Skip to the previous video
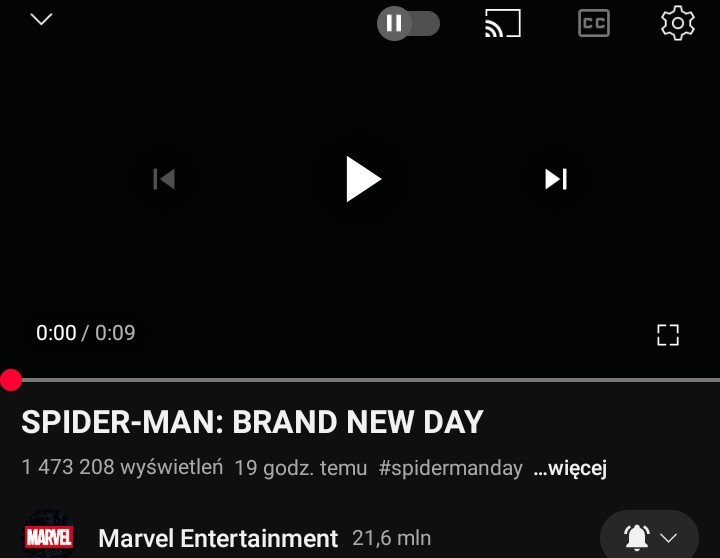 [164, 179]
